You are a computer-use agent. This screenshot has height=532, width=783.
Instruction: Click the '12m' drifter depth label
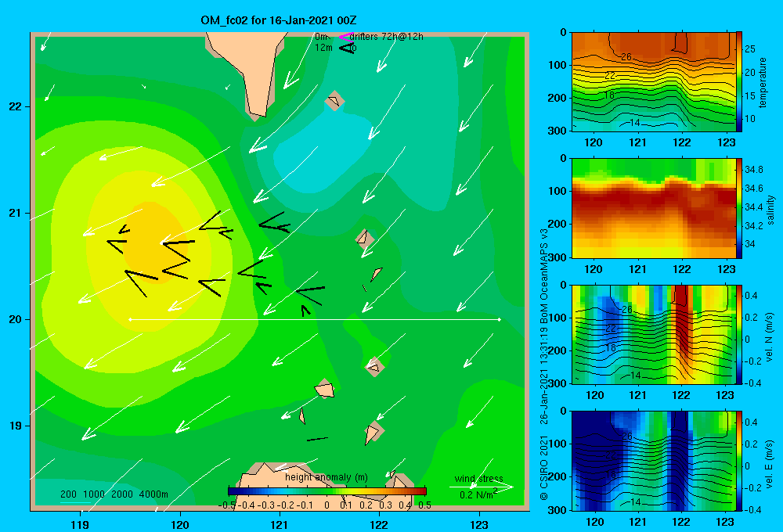(323, 48)
